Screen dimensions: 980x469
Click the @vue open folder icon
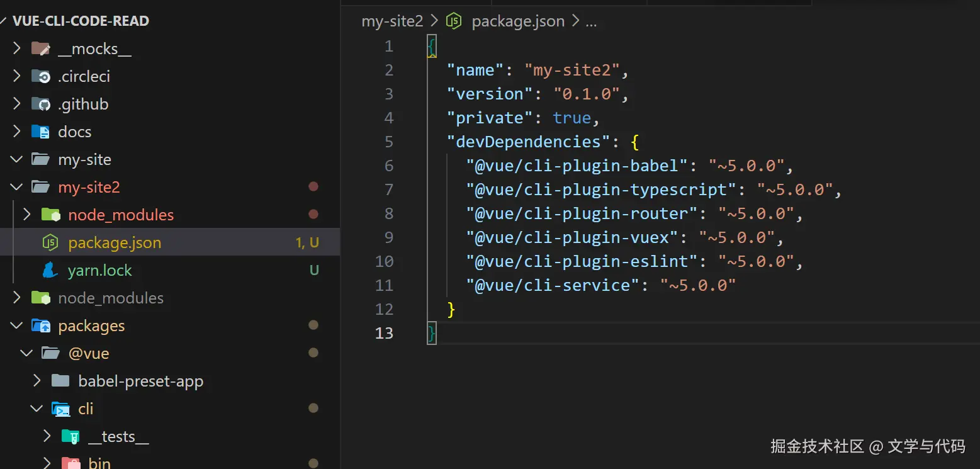pos(51,353)
